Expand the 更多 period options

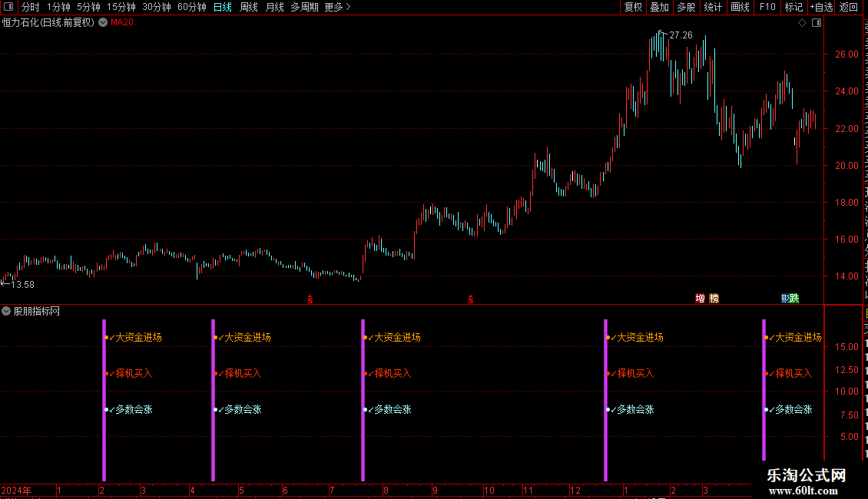coord(337,7)
